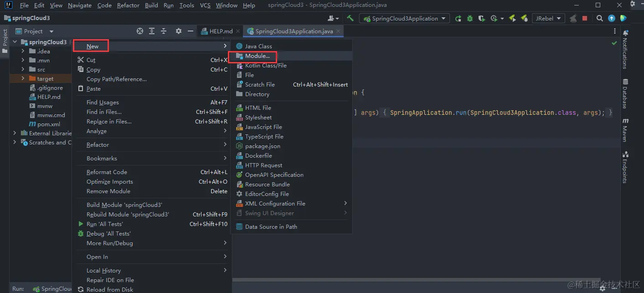Close the SpringCloud3Application.java tab
This screenshot has width=644, height=293.
coord(338,31)
